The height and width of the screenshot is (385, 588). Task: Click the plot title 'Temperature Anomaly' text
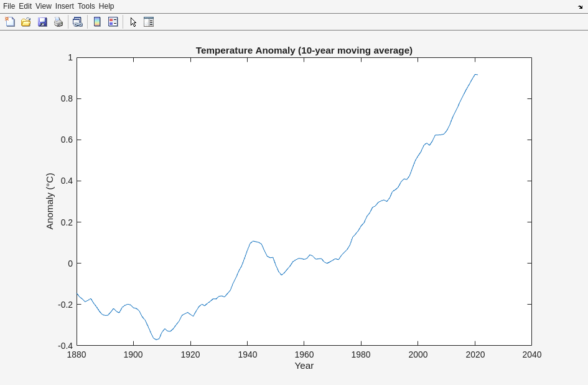coord(304,50)
